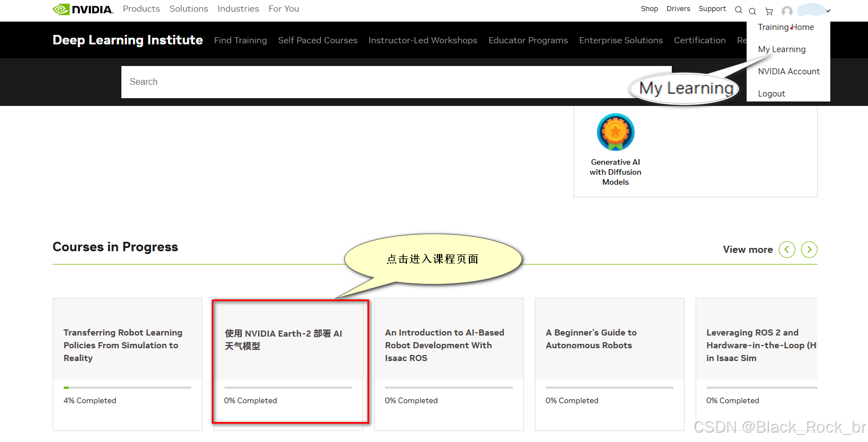
Task: Open the Drivers link
Action: coord(678,9)
